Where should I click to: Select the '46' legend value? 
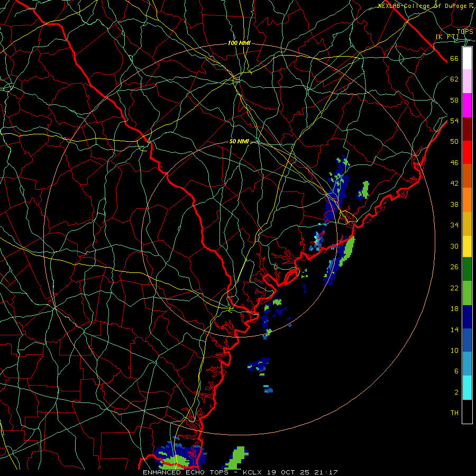[x=454, y=163]
